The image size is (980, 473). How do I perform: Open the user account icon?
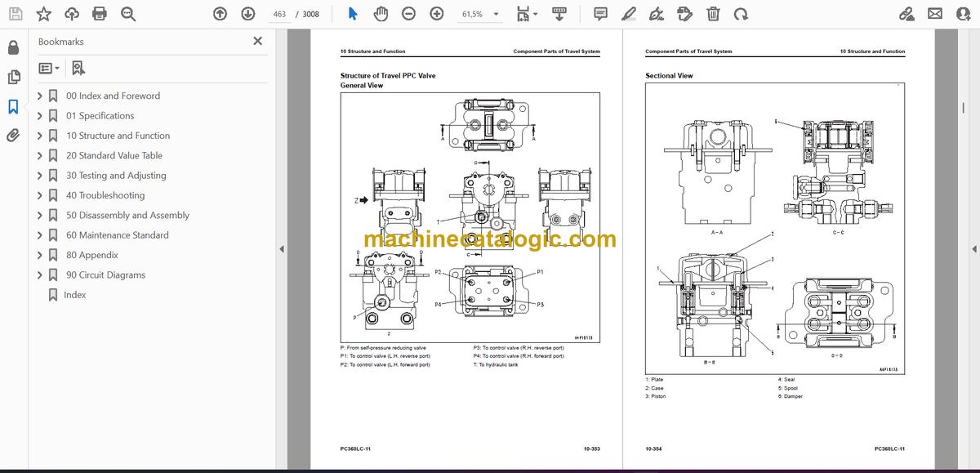pos(962,14)
